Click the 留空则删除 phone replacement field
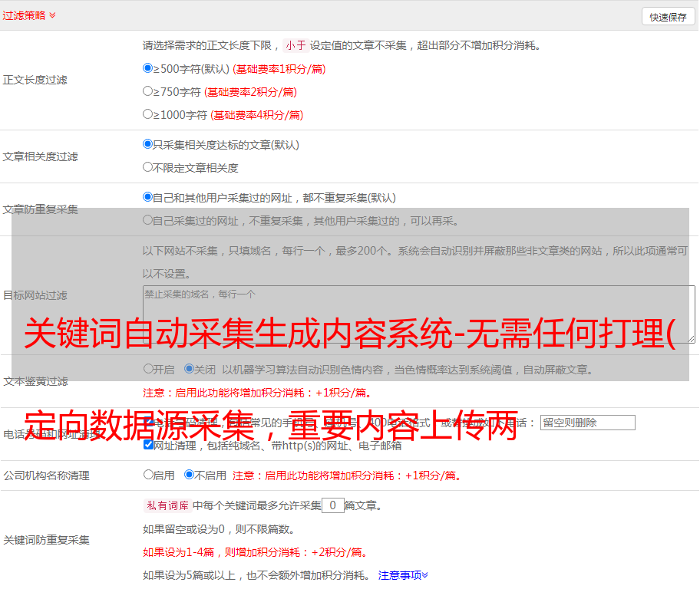This screenshot has height=589, width=700. coord(587,423)
